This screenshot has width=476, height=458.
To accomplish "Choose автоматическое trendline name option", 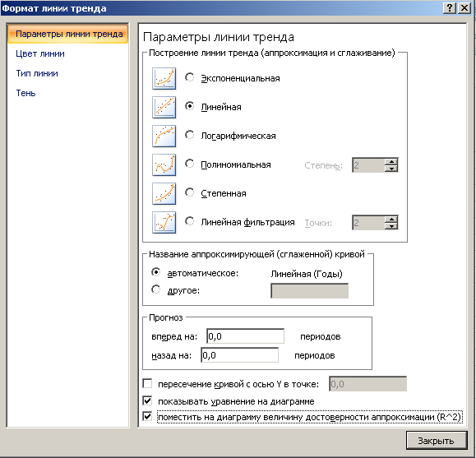I will (x=156, y=272).
